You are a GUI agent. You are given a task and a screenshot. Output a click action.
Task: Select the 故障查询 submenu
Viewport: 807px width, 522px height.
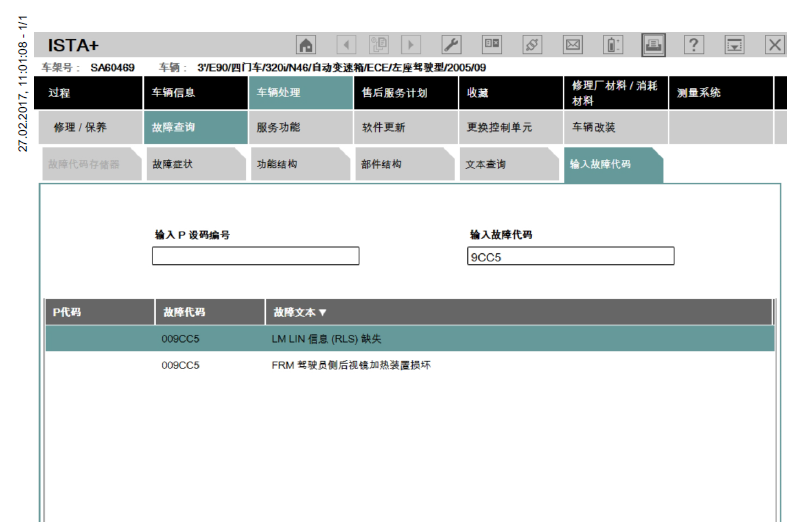(x=196, y=127)
